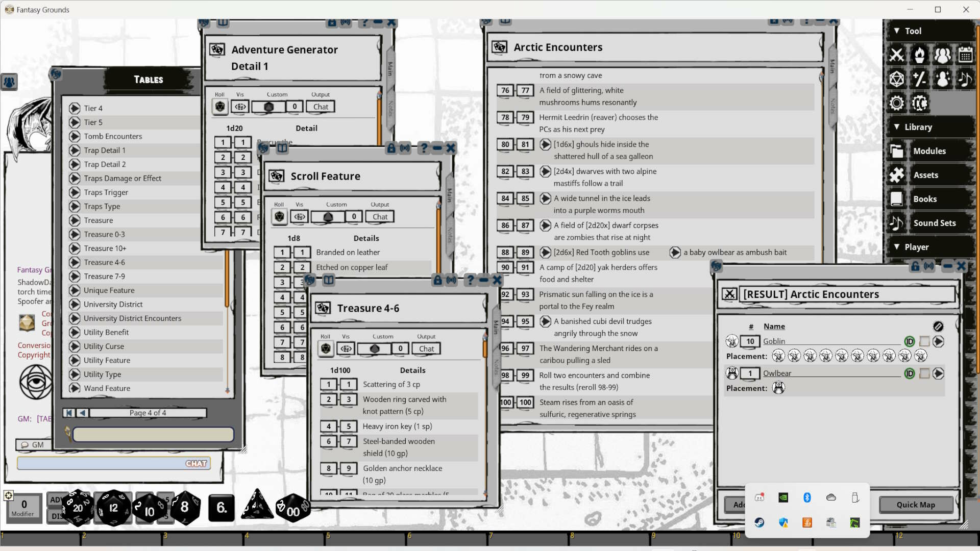980x551 pixels.
Task: Launch Steam from the bottom dock
Action: (x=760, y=522)
